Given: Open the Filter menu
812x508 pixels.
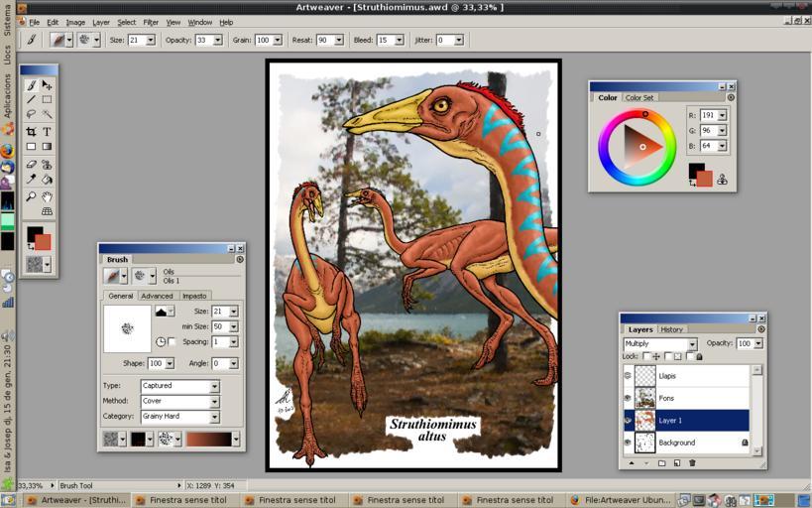Looking at the screenshot, I should click(151, 22).
